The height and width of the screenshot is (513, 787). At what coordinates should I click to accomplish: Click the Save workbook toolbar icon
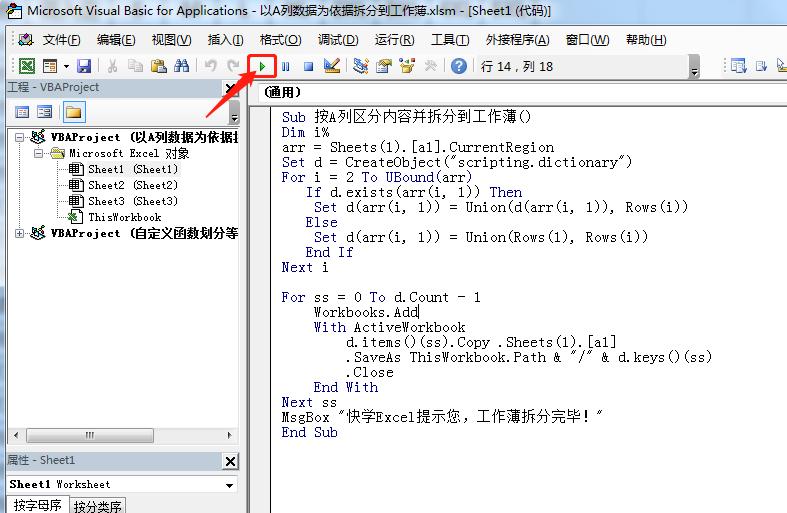[84, 66]
